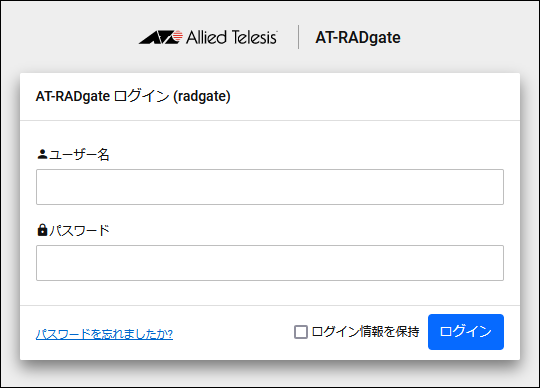Click the (radgate) hostname in the heading
This screenshot has height=388, width=540.
coord(202,96)
